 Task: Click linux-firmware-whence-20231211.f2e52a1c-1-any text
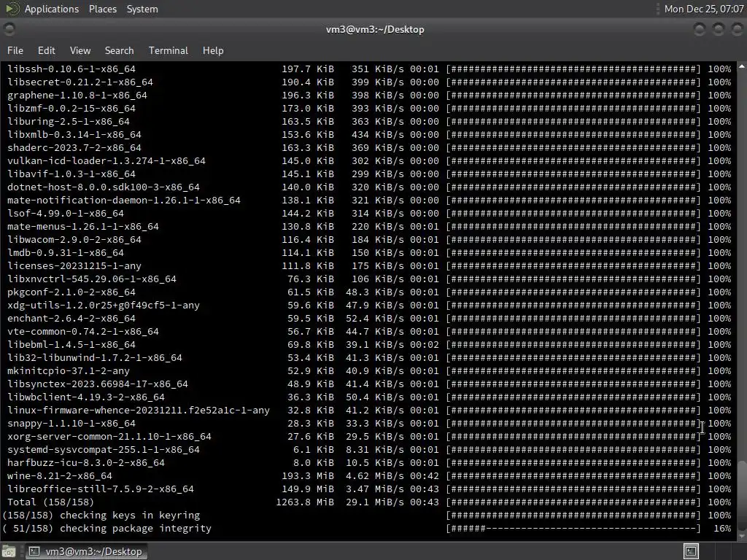[x=139, y=410]
